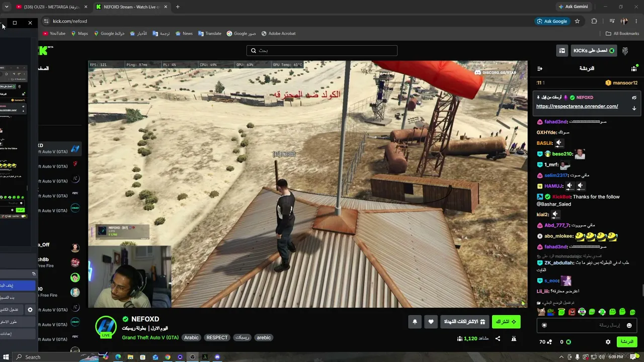
Task: Click the user profile avatar in Kick header
Action: tap(625, 51)
